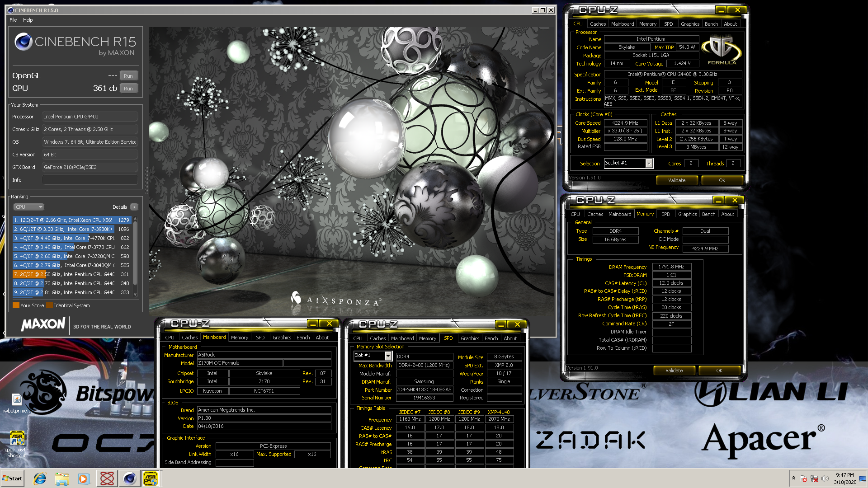Select ranking row 2 Core i7-3930K
Viewport: 868px width, 488px height.
pos(72,229)
